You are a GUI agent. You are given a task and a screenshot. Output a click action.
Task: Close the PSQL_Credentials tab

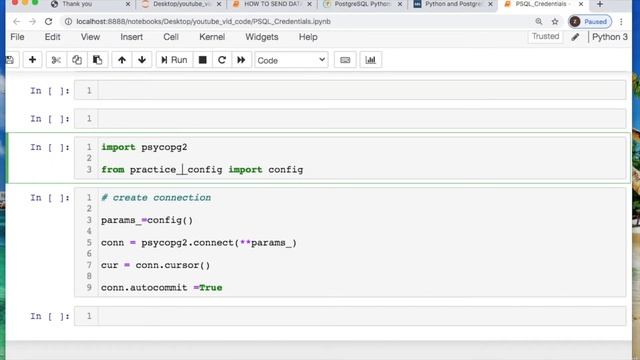[581, 4]
